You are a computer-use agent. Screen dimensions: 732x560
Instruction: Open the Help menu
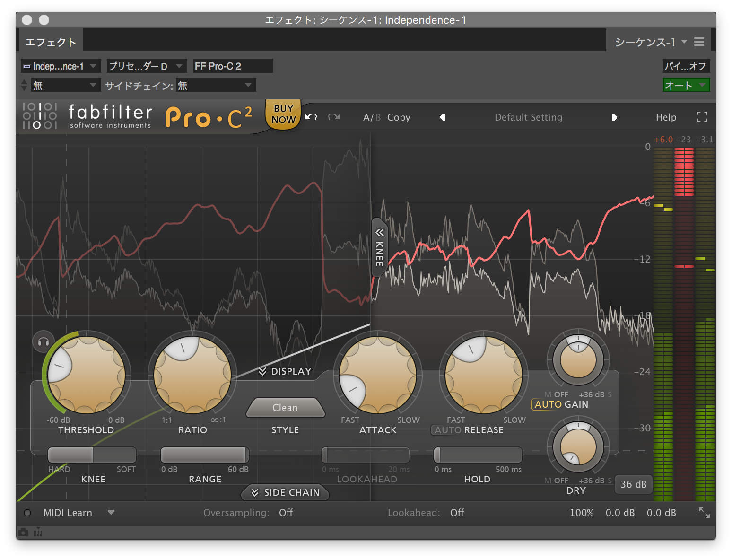(666, 117)
